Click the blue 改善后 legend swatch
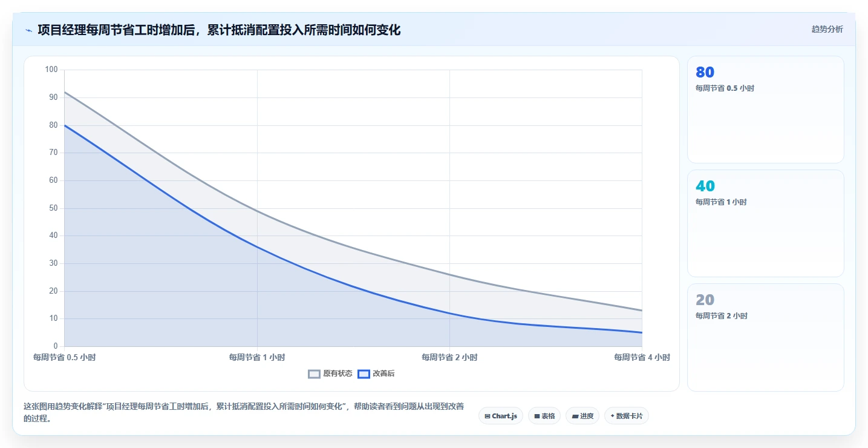The height and width of the screenshot is (448, 868). point(364,374)
